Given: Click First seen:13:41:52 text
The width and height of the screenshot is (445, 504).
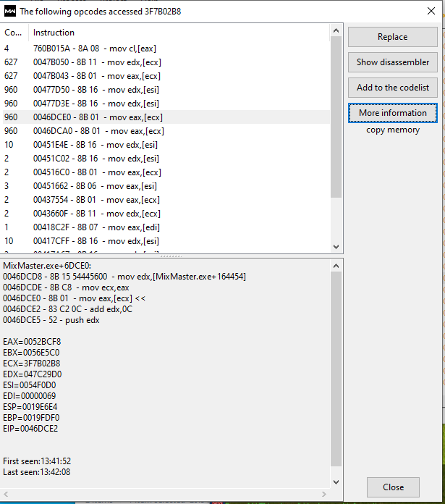Looking at the screenshot, I should tap(37, 461).
